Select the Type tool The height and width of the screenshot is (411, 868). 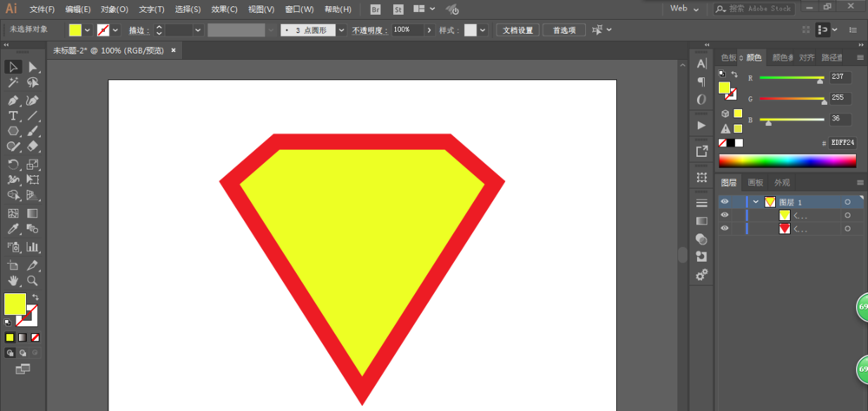click(x=13, y=115)
